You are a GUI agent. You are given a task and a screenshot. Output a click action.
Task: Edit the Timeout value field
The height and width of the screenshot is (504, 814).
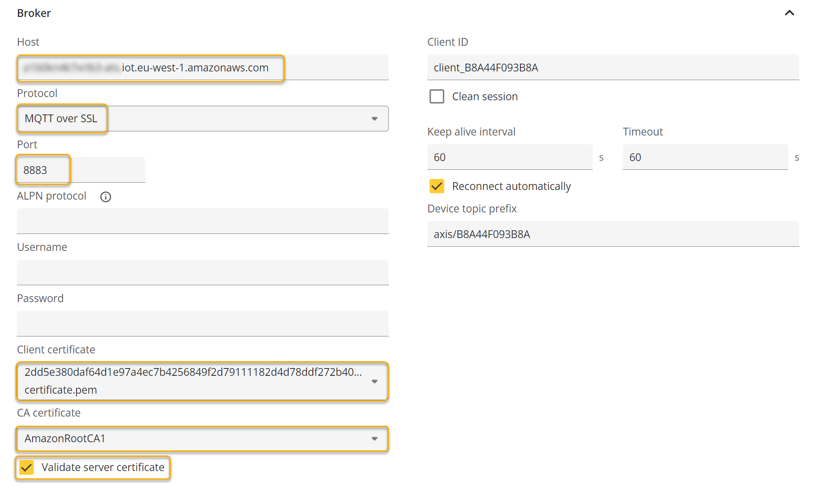[705, 157]
